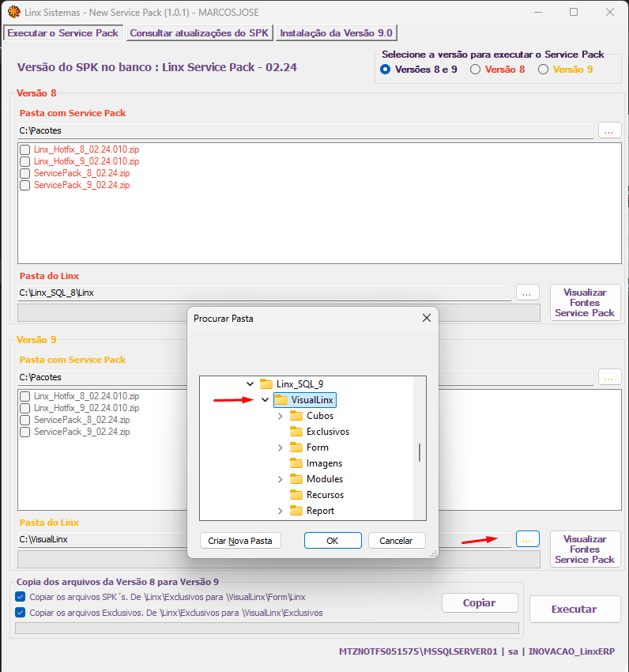Uncheck Copiar os arquivos Exclusivos option
This screenshot has width=629, height=672.
(x=20, y=613)
